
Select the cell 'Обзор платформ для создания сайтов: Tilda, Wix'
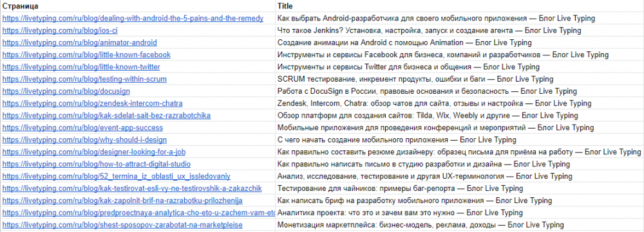pyautogui.click(x=460, y=116)
